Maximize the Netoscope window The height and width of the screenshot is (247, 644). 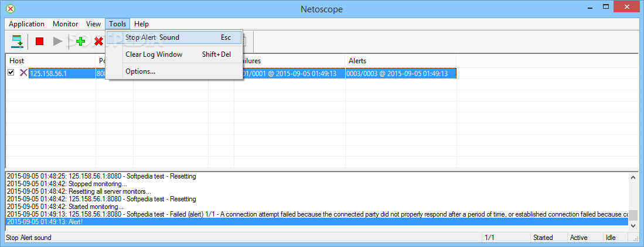[x=605, y=7]
